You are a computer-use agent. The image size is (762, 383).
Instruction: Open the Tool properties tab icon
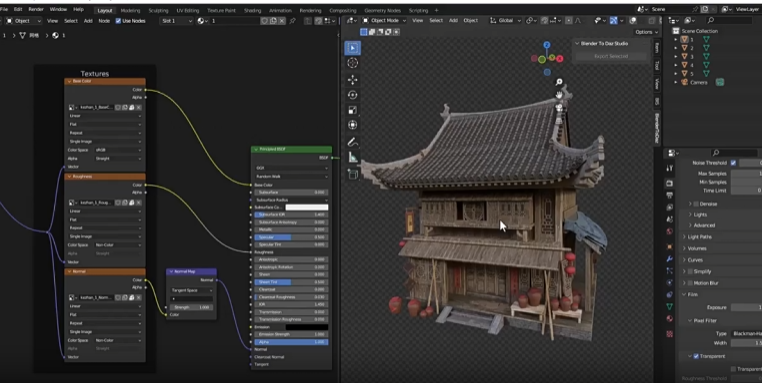(x=669, y=168)
